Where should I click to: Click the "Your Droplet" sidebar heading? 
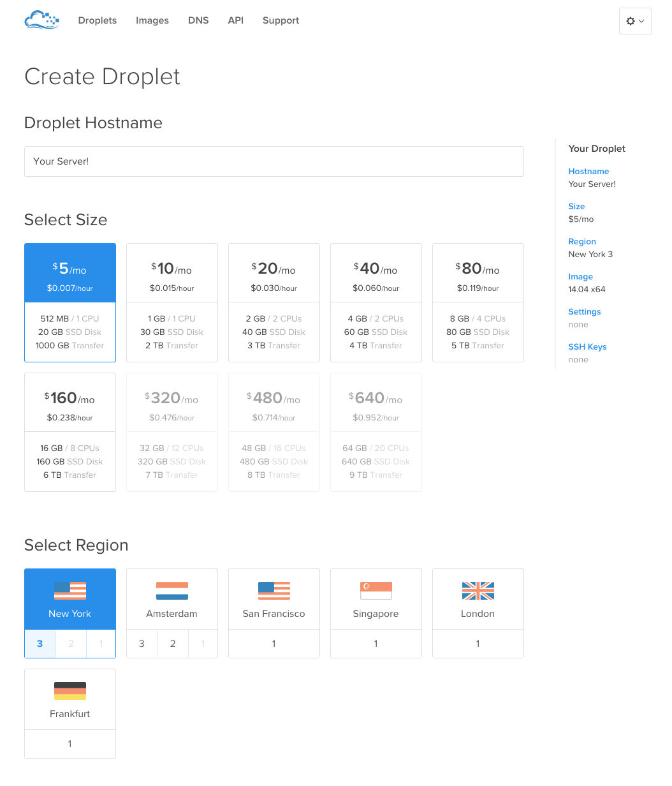[597, 149]
